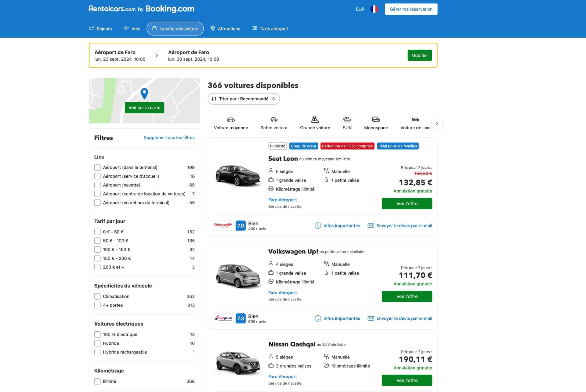This screenshot has height=392, width=586.
Task: Select the Location de voiture tab
Action: point(175,29)
